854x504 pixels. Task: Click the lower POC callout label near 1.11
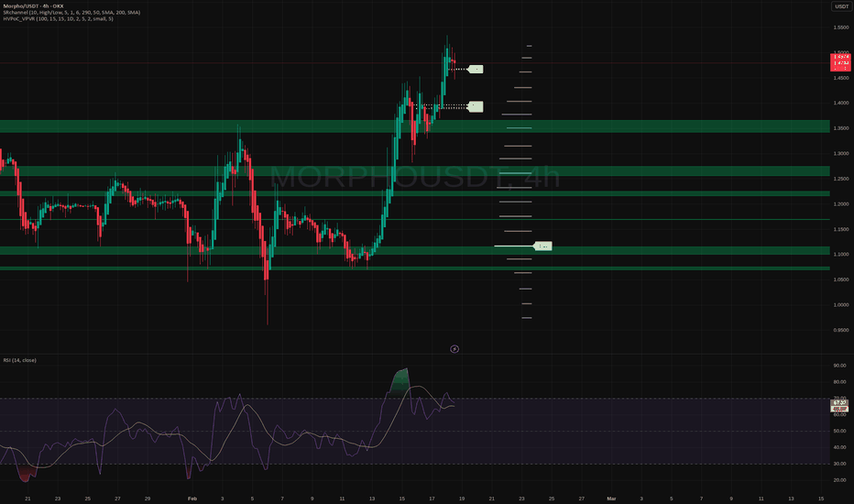pyautogui.click(x=542, y=246)
